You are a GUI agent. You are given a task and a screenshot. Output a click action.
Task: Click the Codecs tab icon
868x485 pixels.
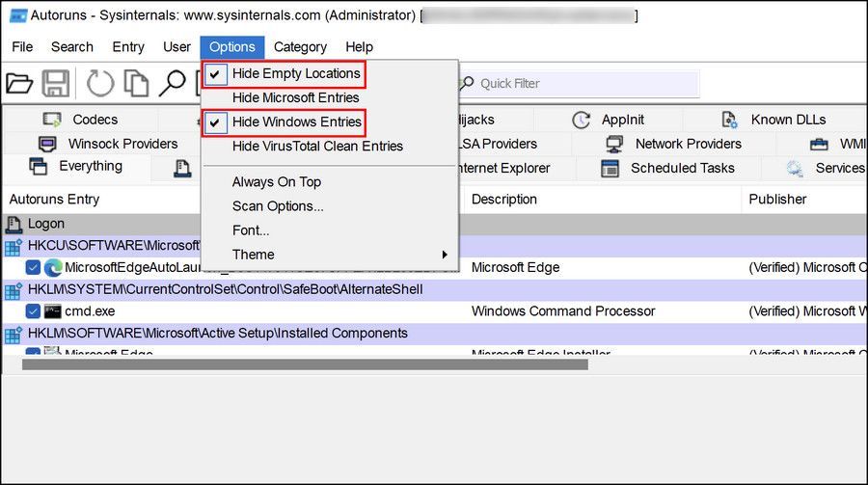click(x=52, y=120)
